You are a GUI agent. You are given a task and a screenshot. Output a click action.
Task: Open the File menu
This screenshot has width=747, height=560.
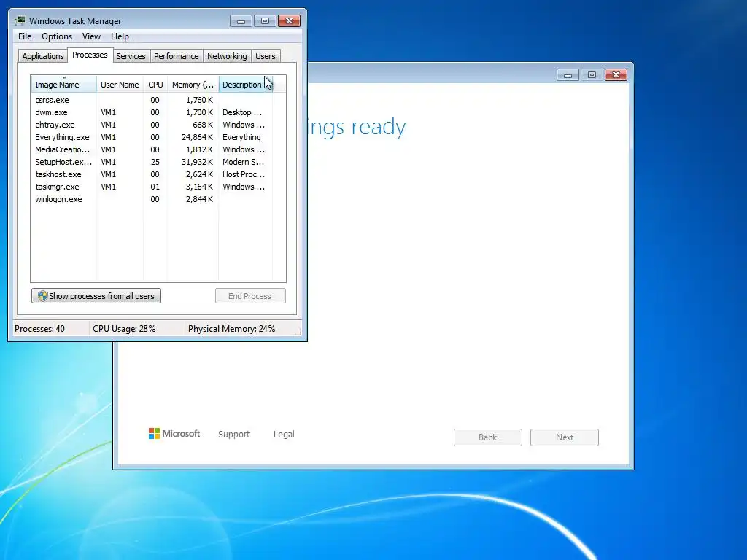click(x=25, y=36)
